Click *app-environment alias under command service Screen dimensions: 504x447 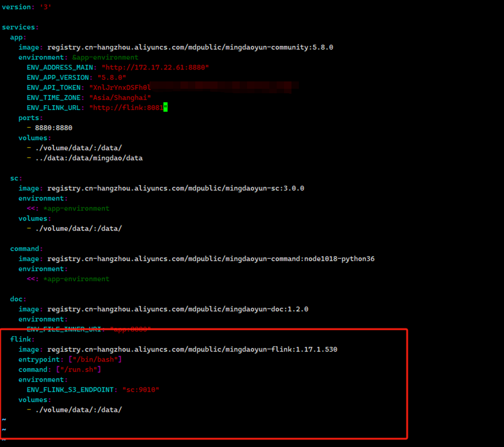[76, 279]
